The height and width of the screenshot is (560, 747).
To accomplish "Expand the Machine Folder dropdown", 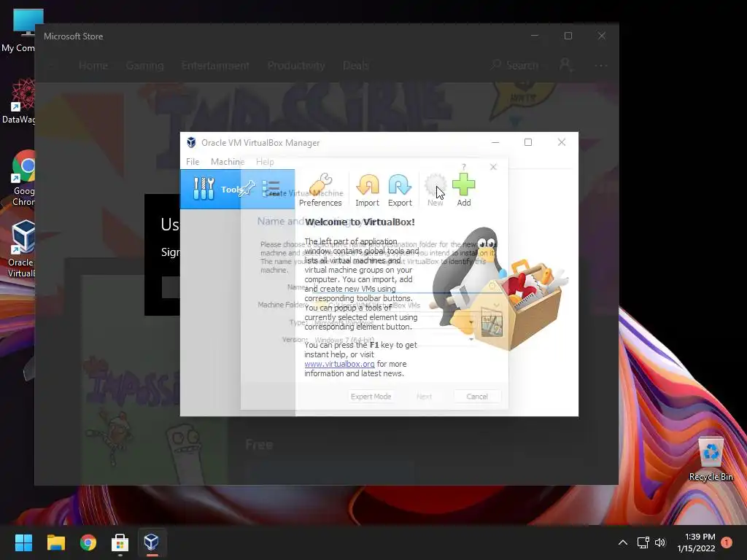I will coord(496,305).
